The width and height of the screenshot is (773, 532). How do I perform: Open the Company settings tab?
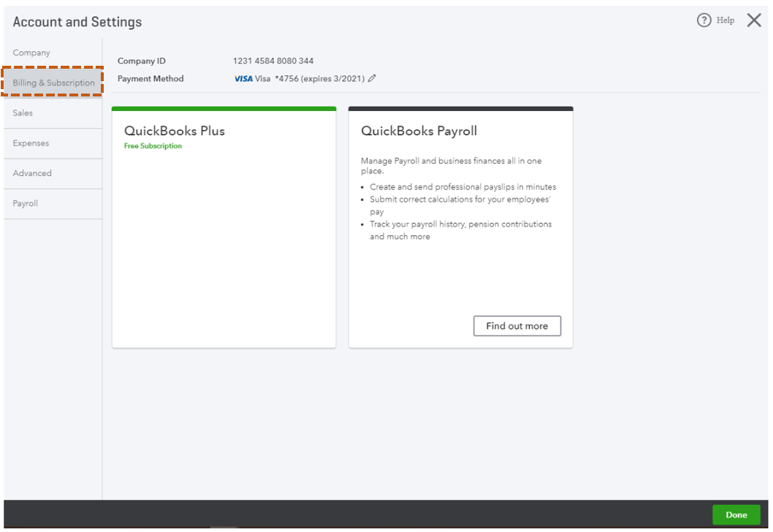click(53, 53)
